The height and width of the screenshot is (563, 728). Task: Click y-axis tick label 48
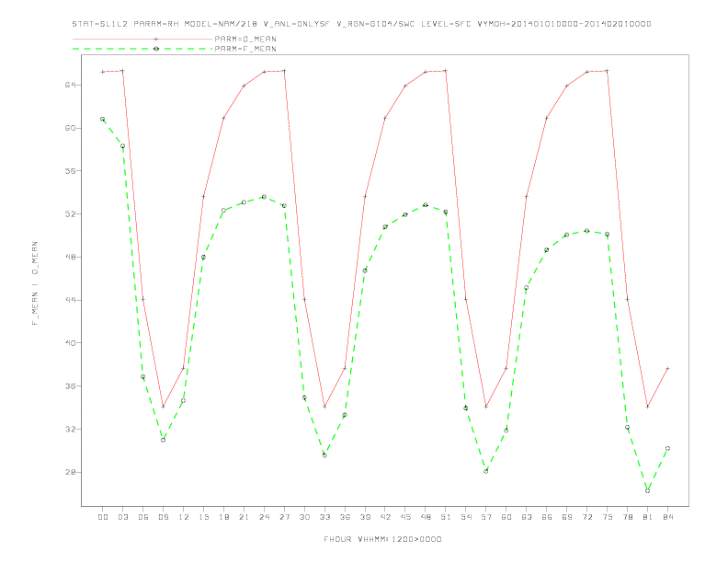tap(70, 257)
